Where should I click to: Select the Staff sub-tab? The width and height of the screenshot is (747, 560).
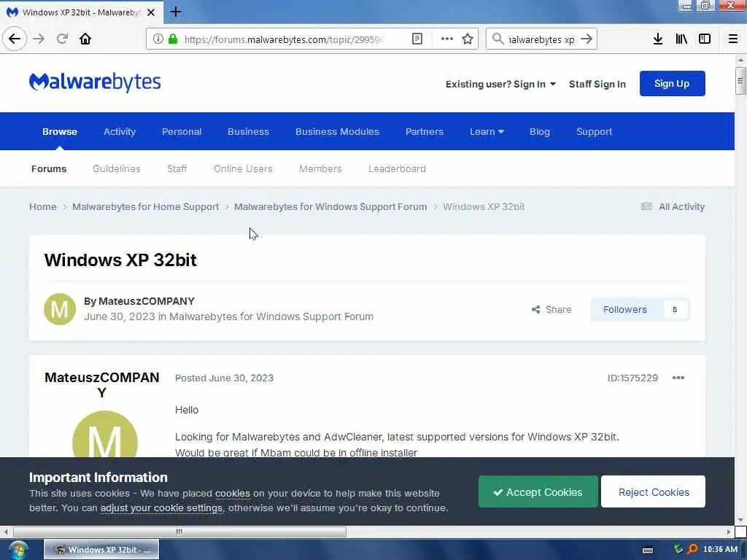[177, 169]
